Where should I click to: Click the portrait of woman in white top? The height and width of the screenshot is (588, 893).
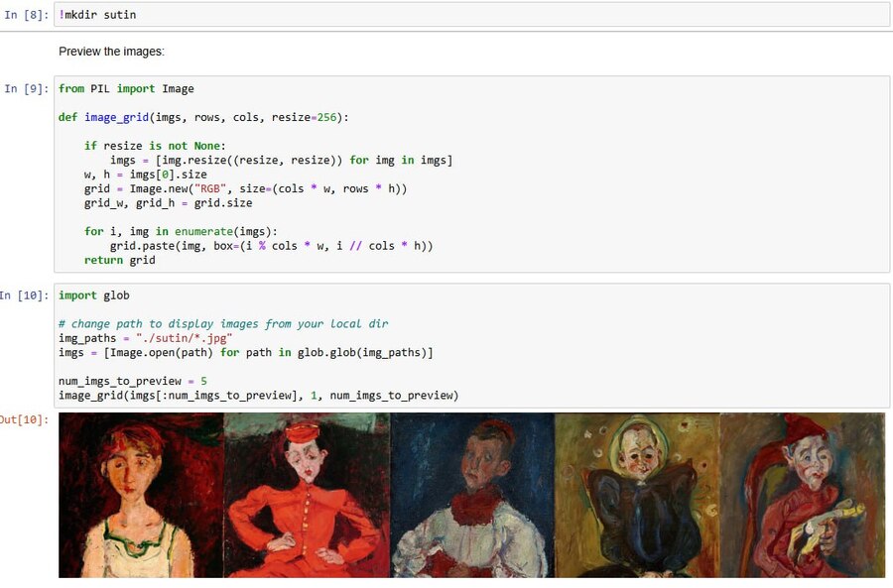point(141,495)
